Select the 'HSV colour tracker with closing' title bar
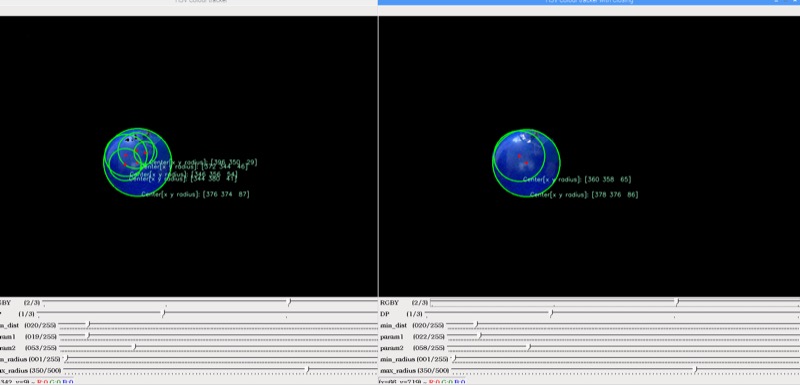 [589, 2]
